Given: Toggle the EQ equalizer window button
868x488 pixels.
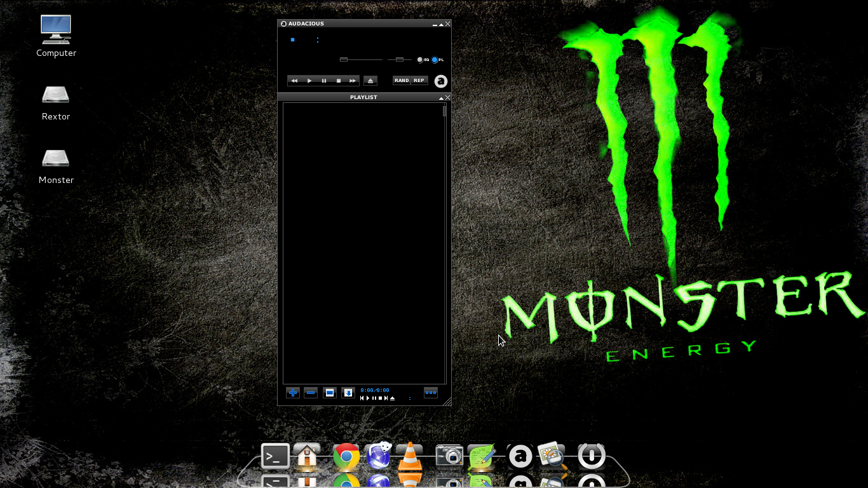Looking at the screenshot, I should pyautogui.click(x=423, y=60).
